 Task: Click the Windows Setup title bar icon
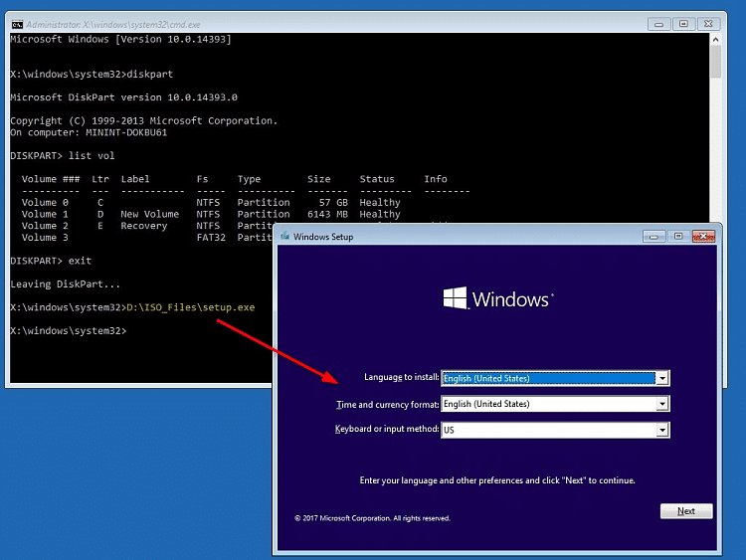(285, 237)
